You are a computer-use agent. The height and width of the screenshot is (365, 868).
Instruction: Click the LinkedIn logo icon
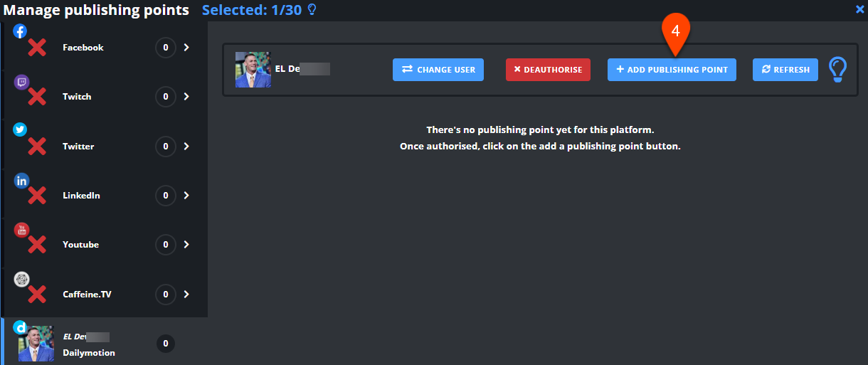tap(21, 180)
